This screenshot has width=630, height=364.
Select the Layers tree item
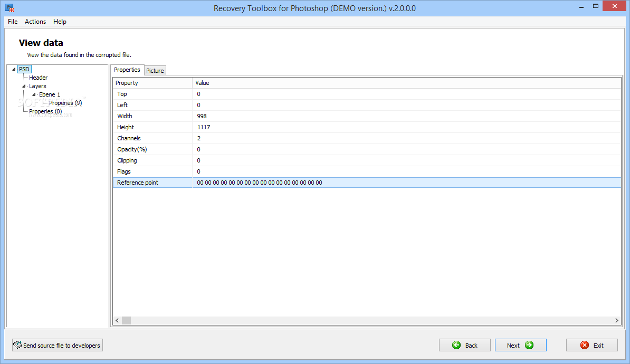point(37,86)
